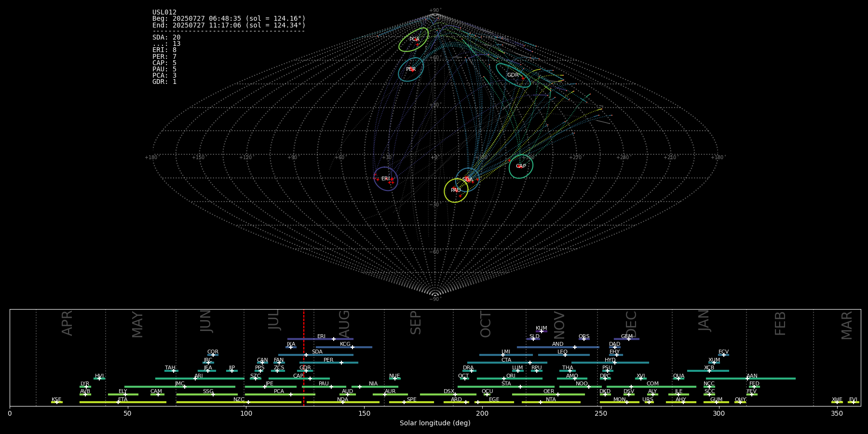Select the EVI shower label in timeline
This screenshot has height=434, width=868.
(853, 400)
